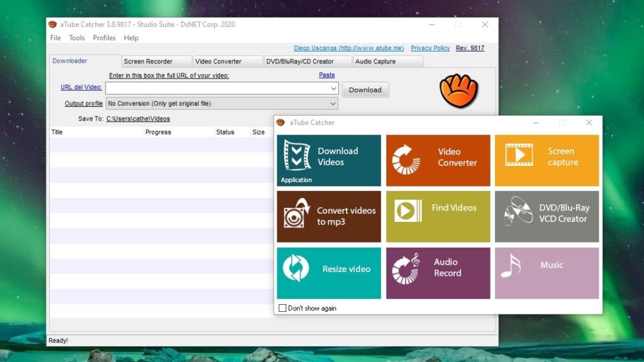This screenshot has height=362, width=644.
Task: Launch the Screen capture tool
Action: 547,160
